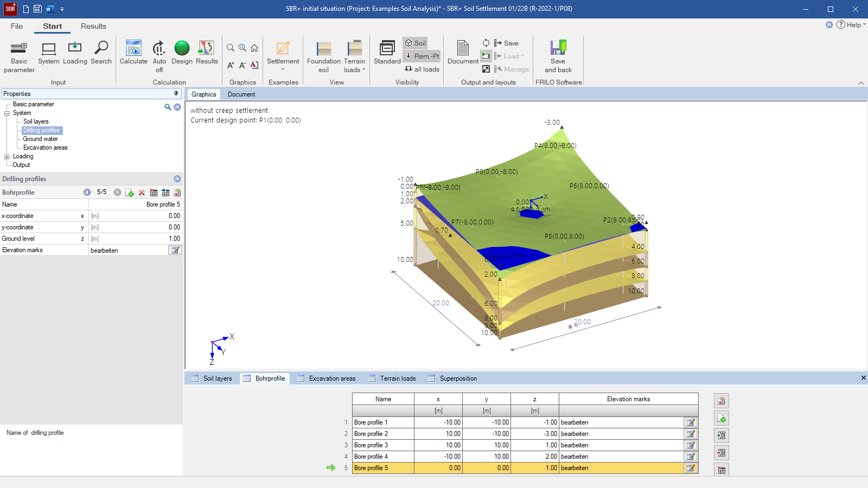Select the Output tree item
868x488 pixels.
21,165
